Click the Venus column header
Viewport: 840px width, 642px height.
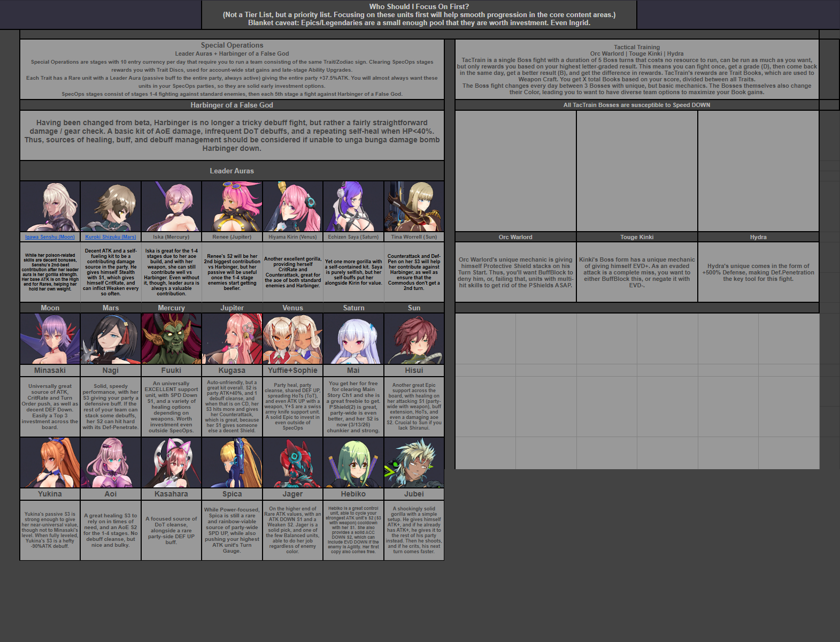pyautogui.click(x=292, y=308)
